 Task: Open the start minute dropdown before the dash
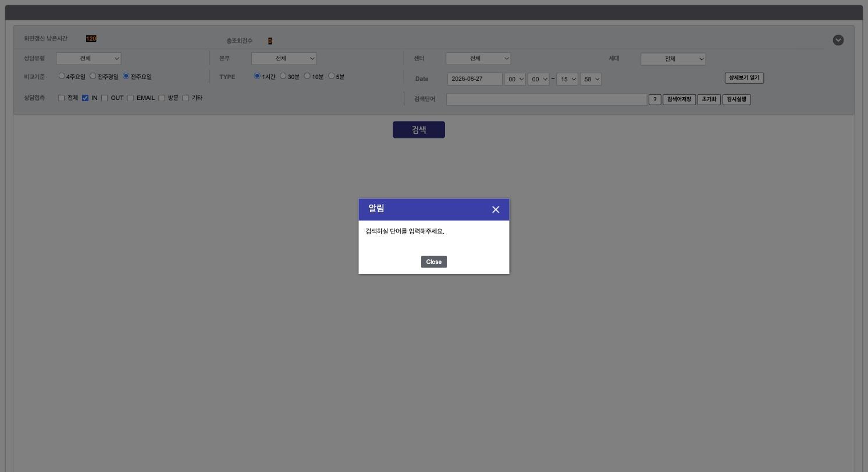[539, 79]
